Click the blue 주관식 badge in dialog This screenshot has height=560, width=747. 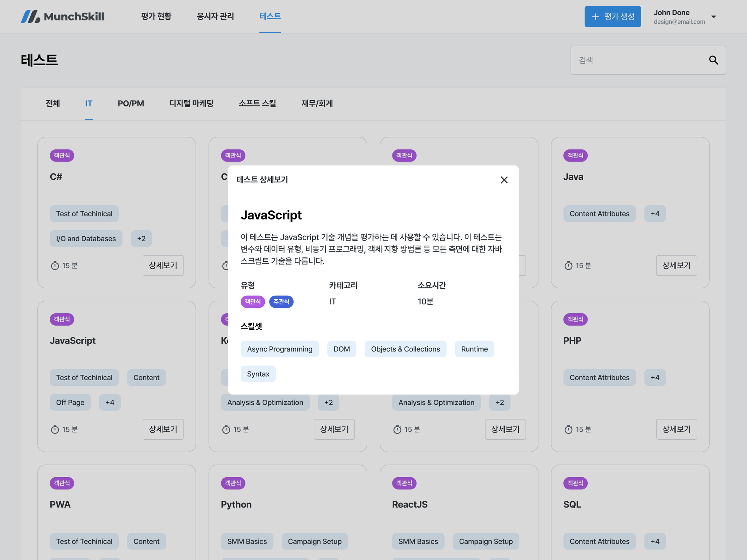pyautogui.click(x=281, y=302)
